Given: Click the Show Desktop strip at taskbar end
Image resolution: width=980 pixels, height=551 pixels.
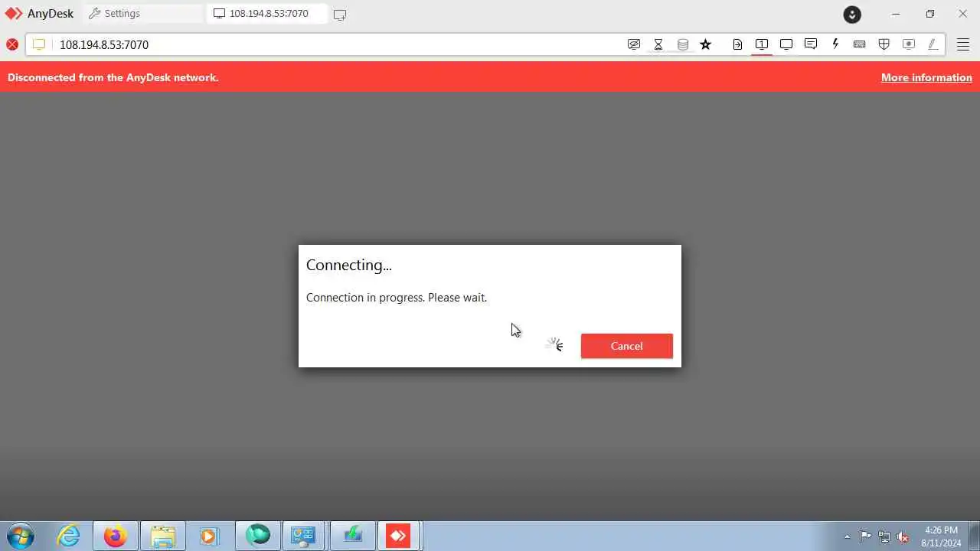Looking at the screenshot, I should [975, 536].
